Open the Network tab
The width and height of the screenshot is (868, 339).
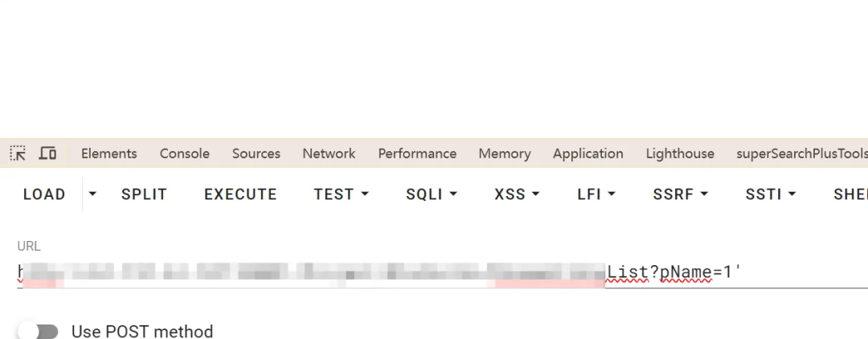(329, 153)
